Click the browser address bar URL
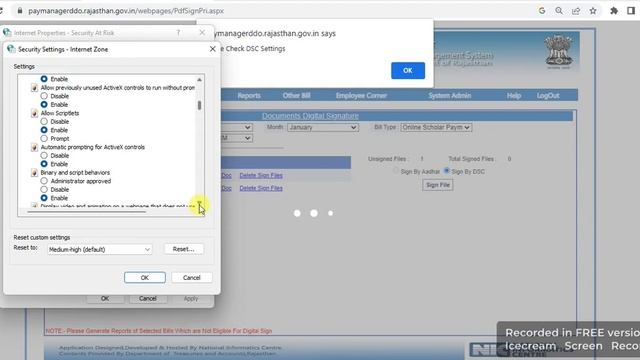The width and height of the screenshot is (640, 360). (x=126, y=11)
